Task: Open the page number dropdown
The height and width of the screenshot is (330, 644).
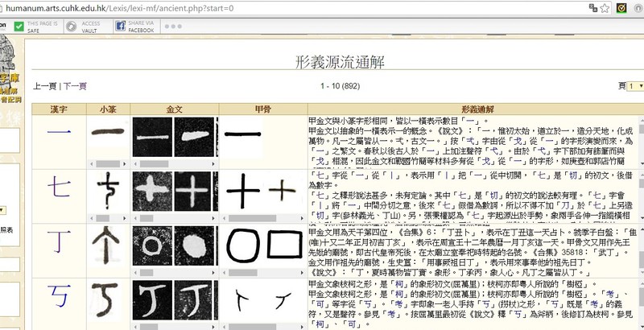Action: click(634, 86)
